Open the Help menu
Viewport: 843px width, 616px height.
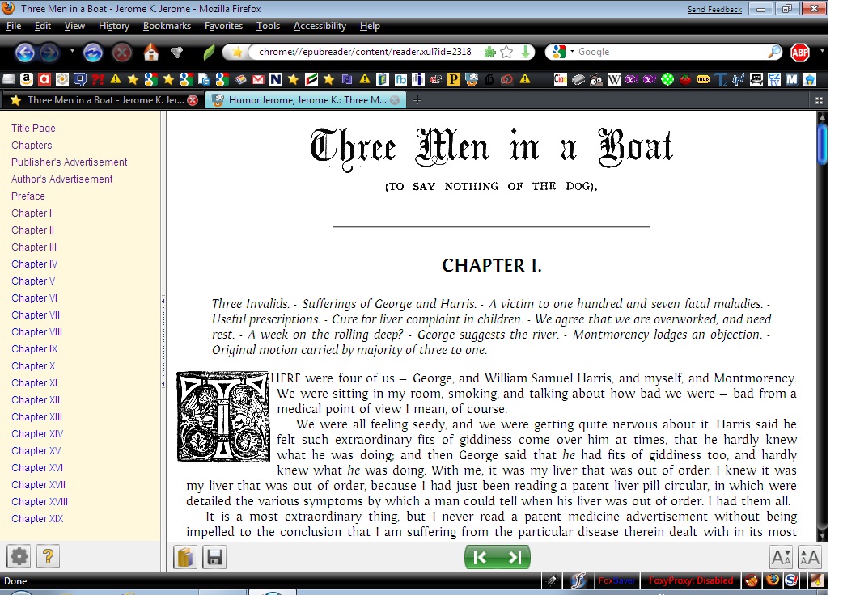tap(370, 26)
